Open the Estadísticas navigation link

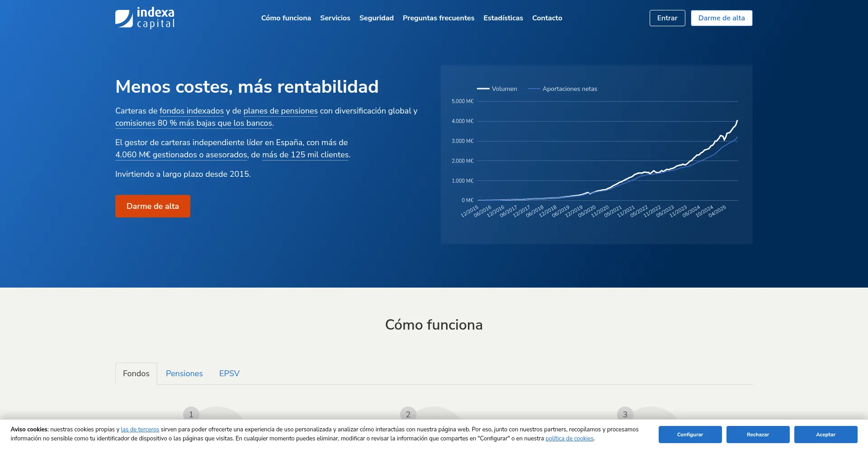pyautogui.click(x=503, y=18)
